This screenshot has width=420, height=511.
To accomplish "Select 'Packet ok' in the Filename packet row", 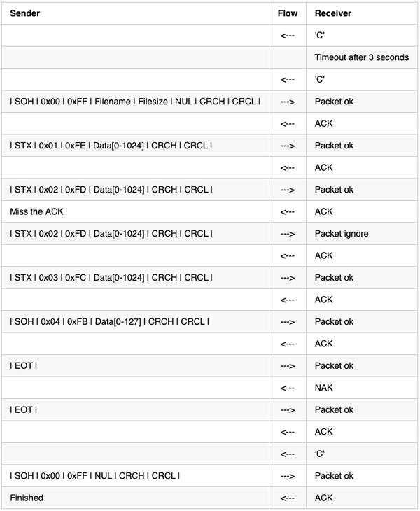I will click(x=334, y=101).
